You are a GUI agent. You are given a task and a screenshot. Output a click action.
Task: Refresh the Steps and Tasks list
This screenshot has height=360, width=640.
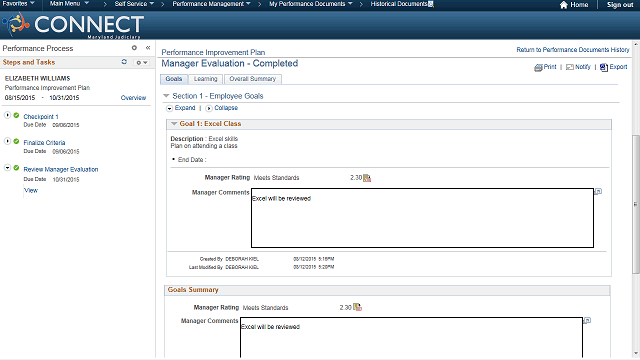point(124,62)
